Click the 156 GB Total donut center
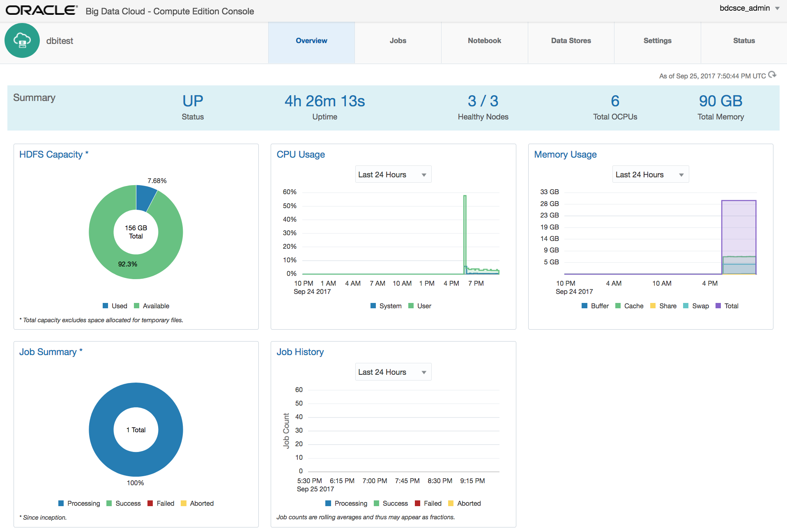The image size is (787, 532). [136, 232]
